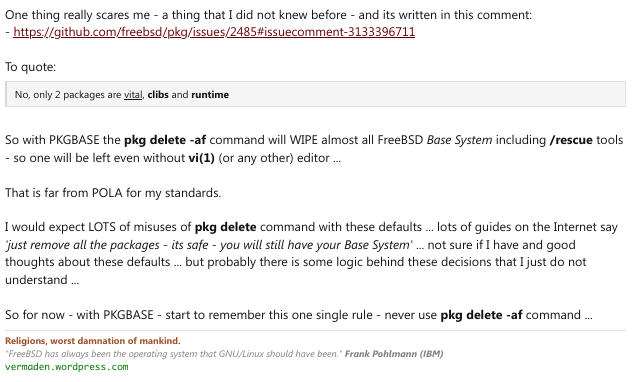Click inside the gray quoted text box

[x=315, y=94]
